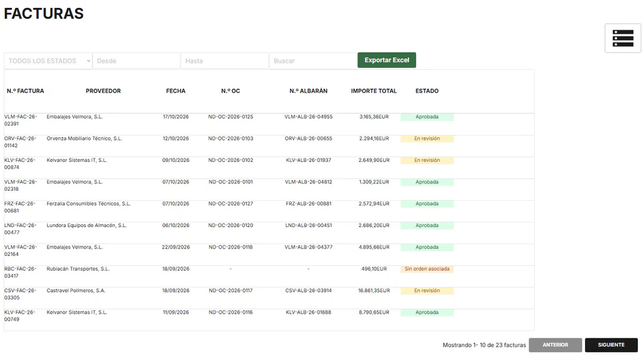Click the FACTURAS page heading
Screen dimensions: 644x362
point(44,13)
